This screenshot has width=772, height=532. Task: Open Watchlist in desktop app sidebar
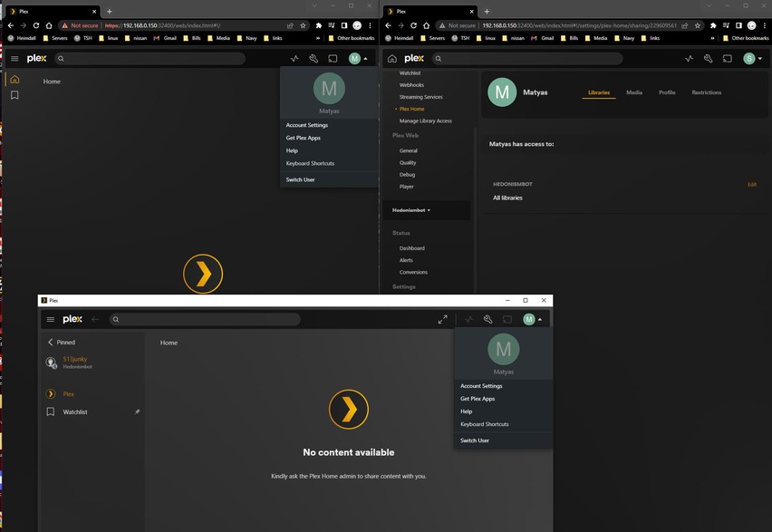point(75,411)
